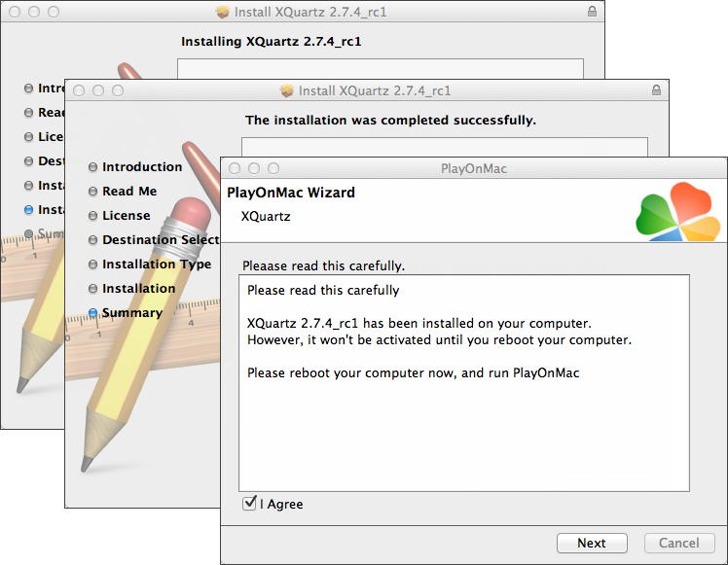Select the Read Me installer step
Image resolution: width=728 pixels, height=565 pixels.
(x=129, y=192)
